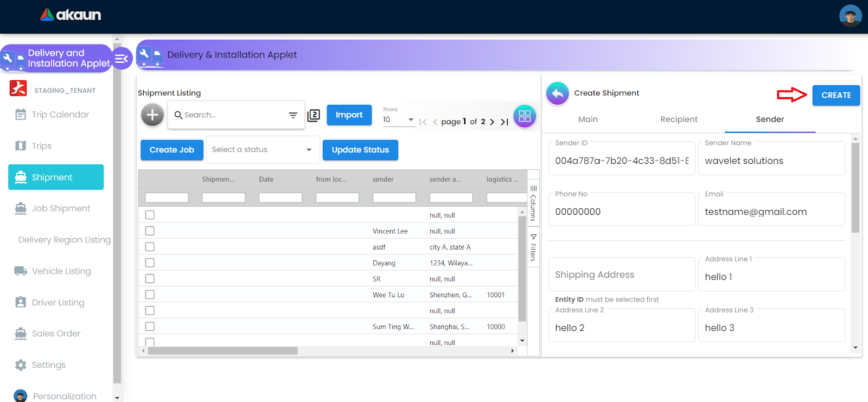Tick the checkbox for Dayang row
868x402 pixels.
[150, 263]
